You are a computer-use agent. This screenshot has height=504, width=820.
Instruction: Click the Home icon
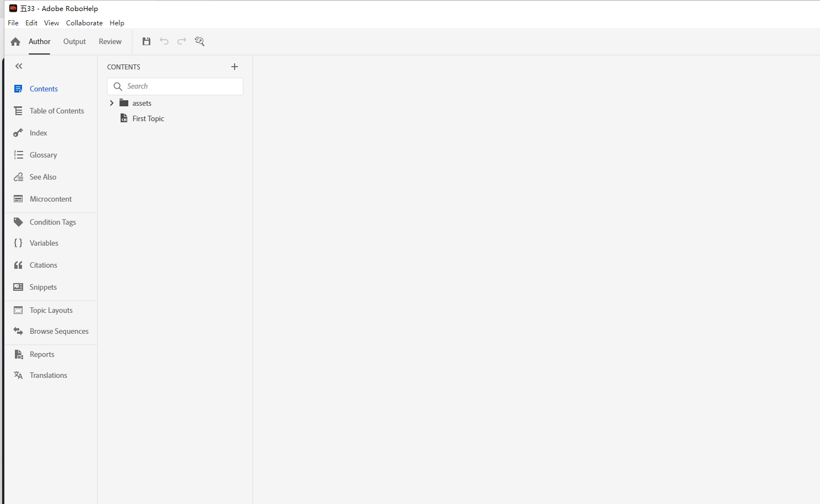15,41
